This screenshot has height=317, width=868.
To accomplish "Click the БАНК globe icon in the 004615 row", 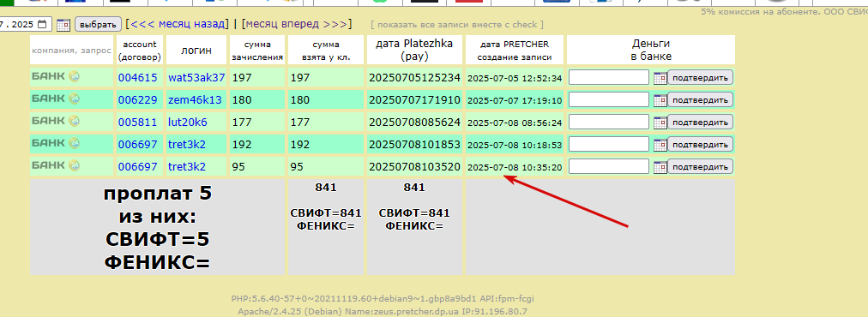I will point(74,76).
